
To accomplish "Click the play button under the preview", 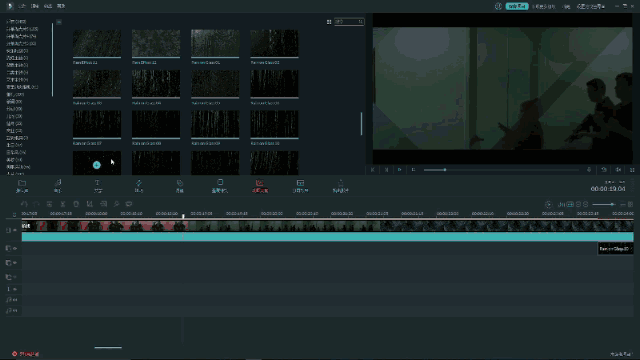I will coord(400,170).
